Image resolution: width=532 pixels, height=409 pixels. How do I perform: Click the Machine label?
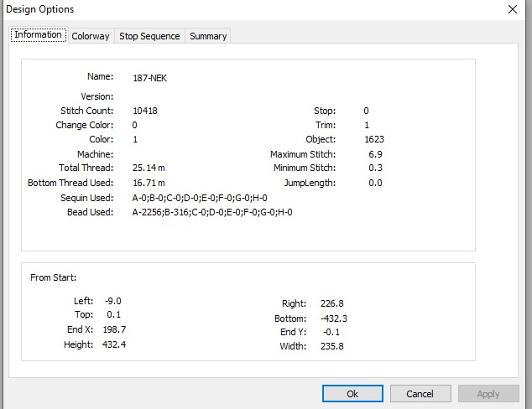coord(96,154)
